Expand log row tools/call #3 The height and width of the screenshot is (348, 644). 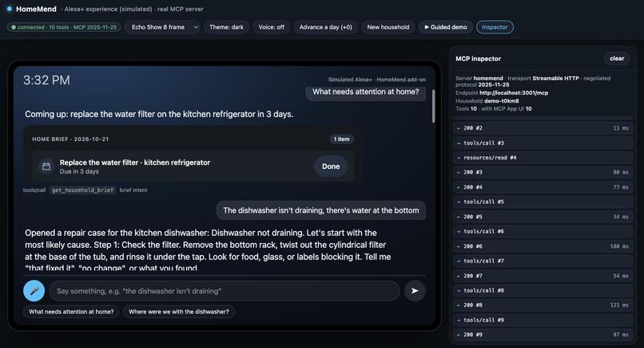pyautogui.click(x=543, y=143)
